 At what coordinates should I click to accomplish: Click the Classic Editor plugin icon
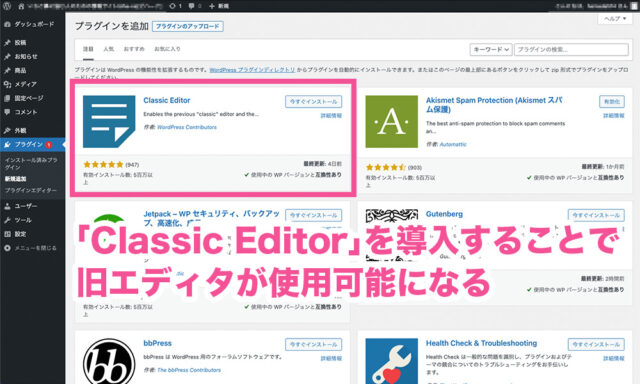109,122
